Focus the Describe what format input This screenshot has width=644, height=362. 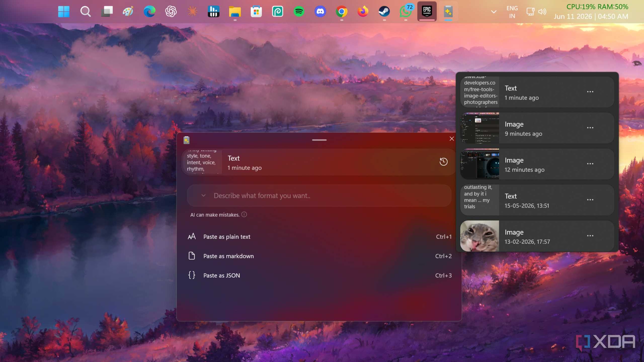point(319,196)
